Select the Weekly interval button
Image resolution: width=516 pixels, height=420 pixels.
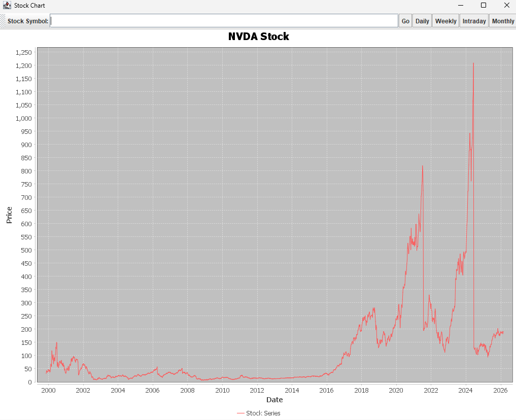(x=445, y=21)
